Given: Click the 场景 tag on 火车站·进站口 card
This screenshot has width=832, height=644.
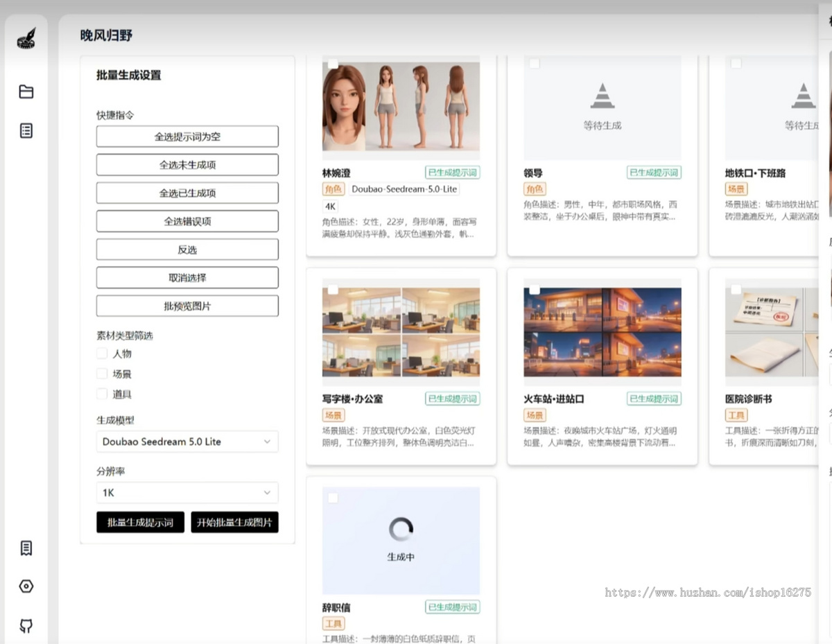Looking at the screenshot, I should click(x=535, y=415).
